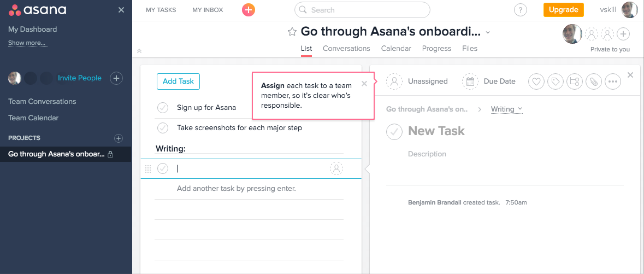Open MY TASKS
The image size is (644, 274).
tap(161, 10)
